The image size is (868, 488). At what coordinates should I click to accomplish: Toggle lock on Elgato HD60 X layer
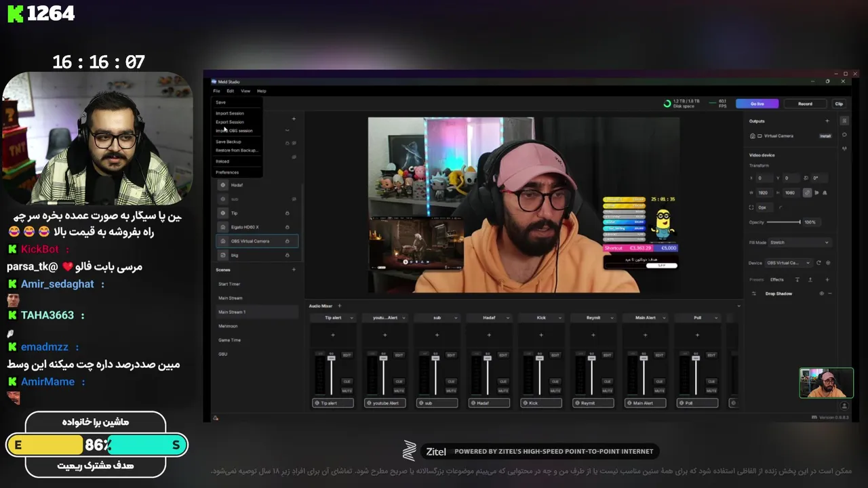[288, 227]
